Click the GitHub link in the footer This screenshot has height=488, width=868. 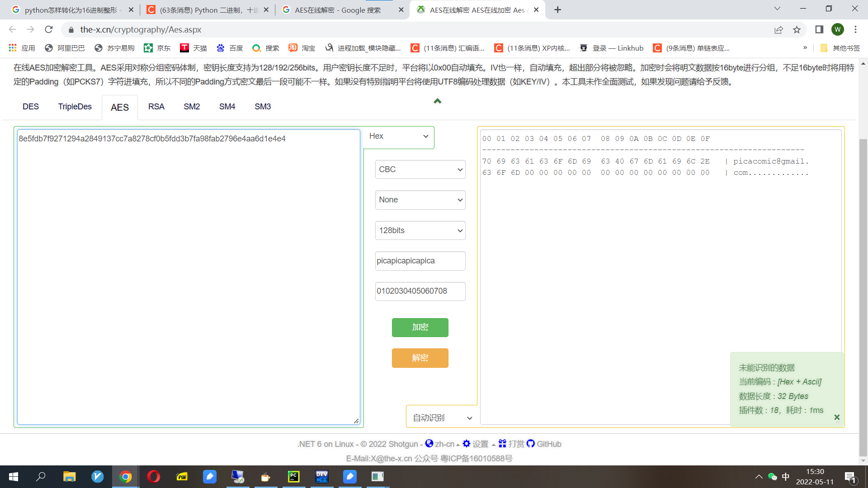pos(544,444)
